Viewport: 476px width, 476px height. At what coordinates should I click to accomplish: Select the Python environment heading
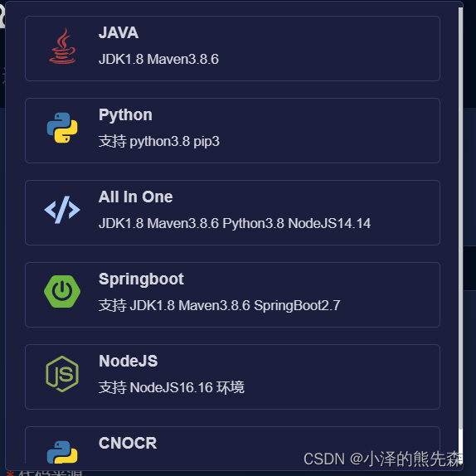point(125,115)
